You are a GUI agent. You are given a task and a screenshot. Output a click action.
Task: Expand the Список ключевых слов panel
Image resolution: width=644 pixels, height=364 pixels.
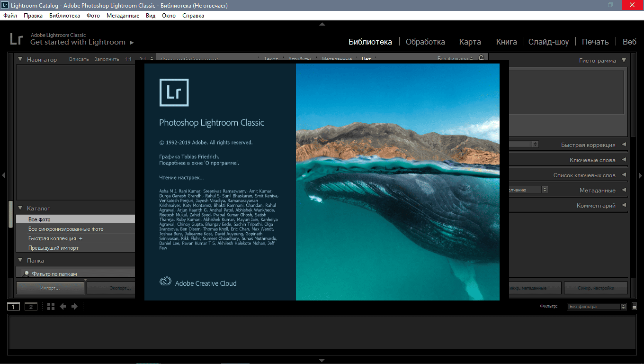click(624, 175)
